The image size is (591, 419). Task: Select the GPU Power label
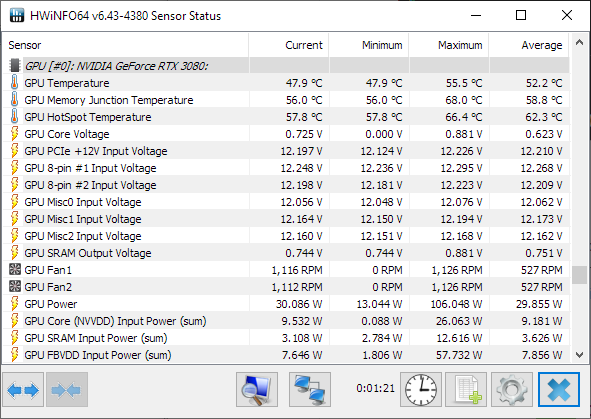[x=51, y=304]
